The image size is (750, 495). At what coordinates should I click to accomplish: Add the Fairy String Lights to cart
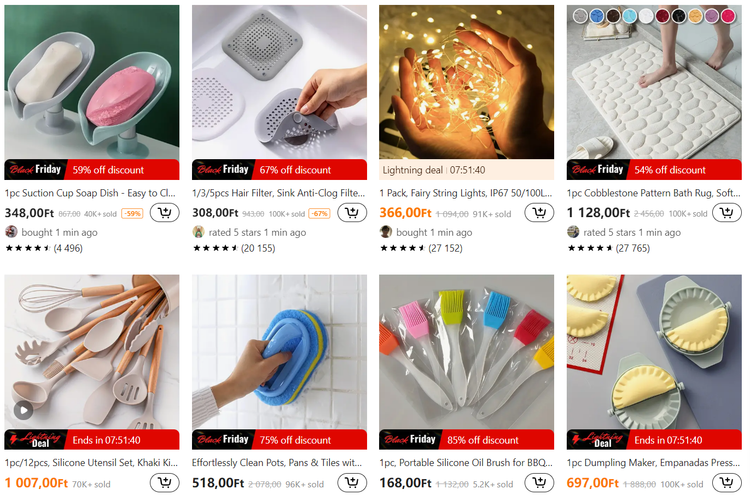tap(540, 213)
